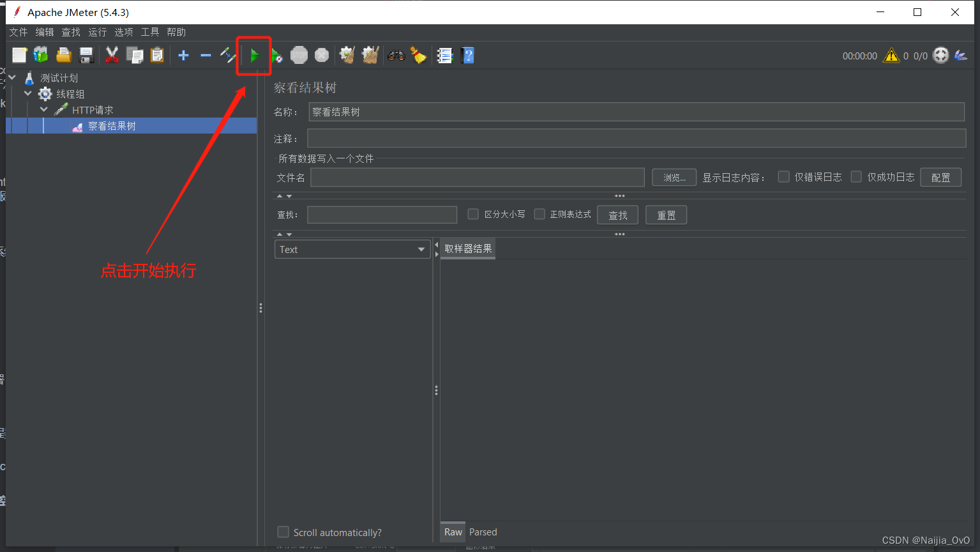Open the 查找 menu

click(x=71, y=32)
